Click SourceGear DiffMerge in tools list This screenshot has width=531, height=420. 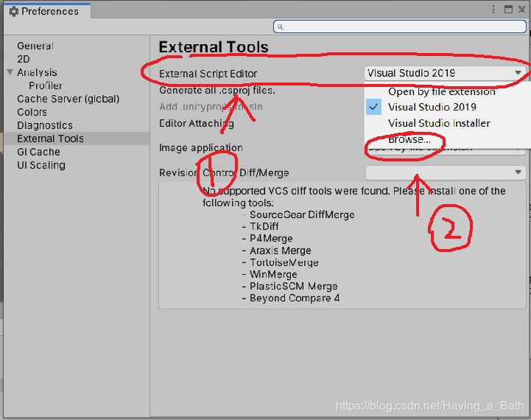[x=302, y=214]
